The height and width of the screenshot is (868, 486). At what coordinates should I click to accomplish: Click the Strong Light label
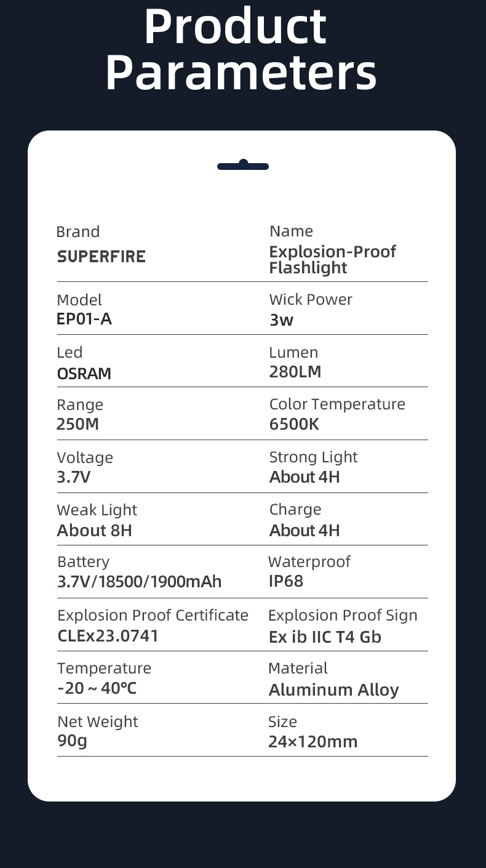313,457
